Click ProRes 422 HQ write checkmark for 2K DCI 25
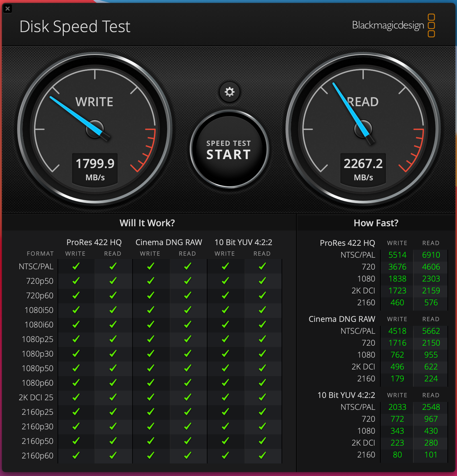Screen dimensions: 457x476 pos(76,397)
